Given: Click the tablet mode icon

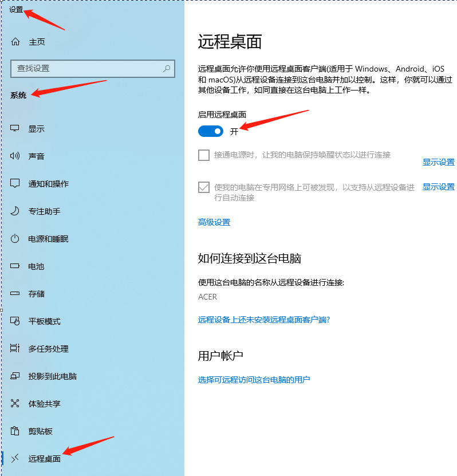Looking at the screenshot, I should tap(14, 321).
